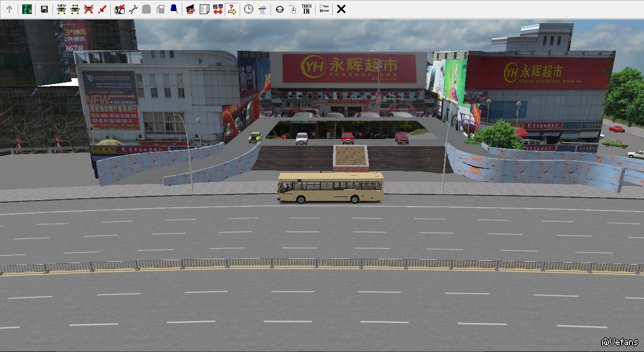Untick the checked lower toolbar checkbox
The width and height of the screenshot is (644, 352).
(x=321, y=11)
